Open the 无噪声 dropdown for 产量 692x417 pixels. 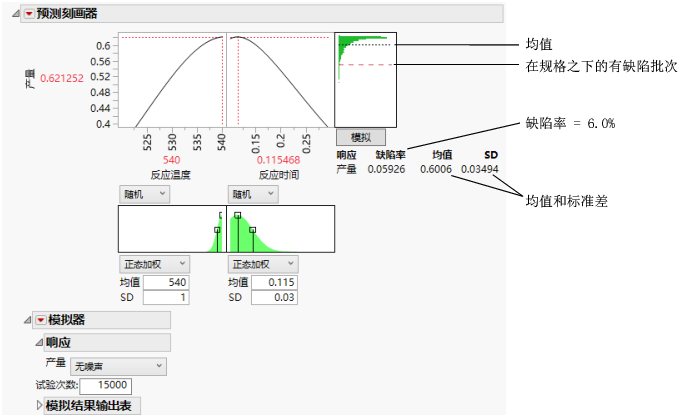tap(118, 366)
